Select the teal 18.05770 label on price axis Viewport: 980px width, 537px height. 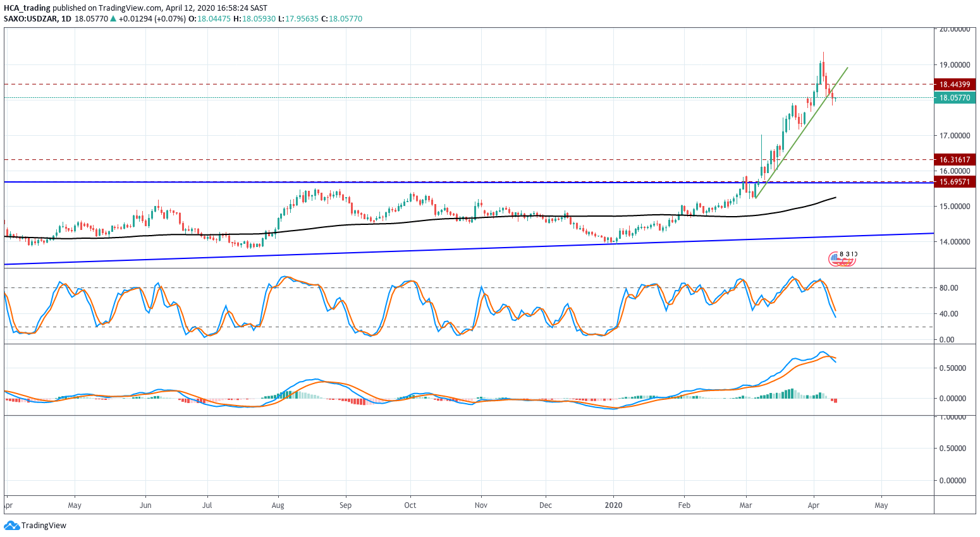[x=955, y=98]
